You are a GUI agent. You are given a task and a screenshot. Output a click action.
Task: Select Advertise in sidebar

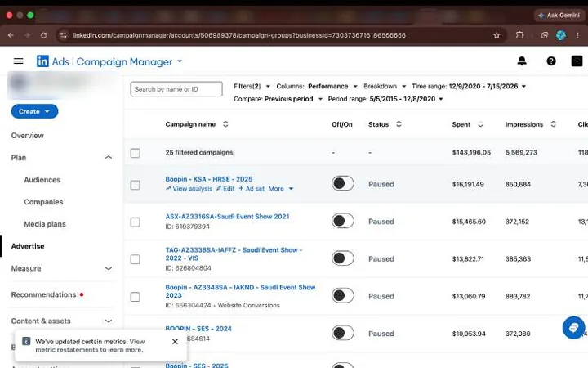pos(28,246)
